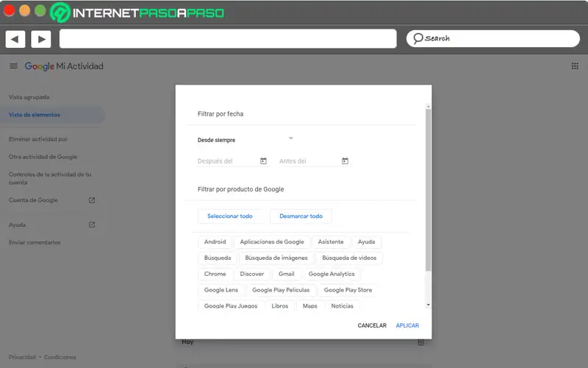Click the green maximize window button
This screenshot has width=588, height=368.
coord(40,11)
